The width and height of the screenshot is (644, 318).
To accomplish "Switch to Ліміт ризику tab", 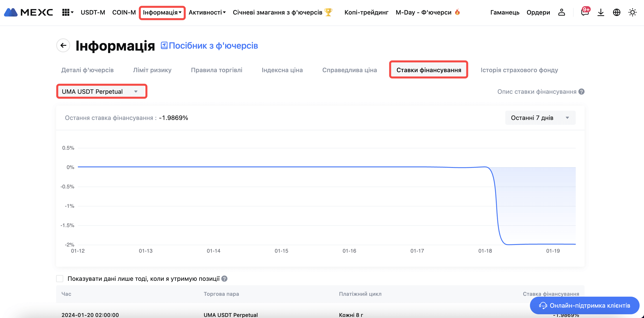I will (152, 70).
